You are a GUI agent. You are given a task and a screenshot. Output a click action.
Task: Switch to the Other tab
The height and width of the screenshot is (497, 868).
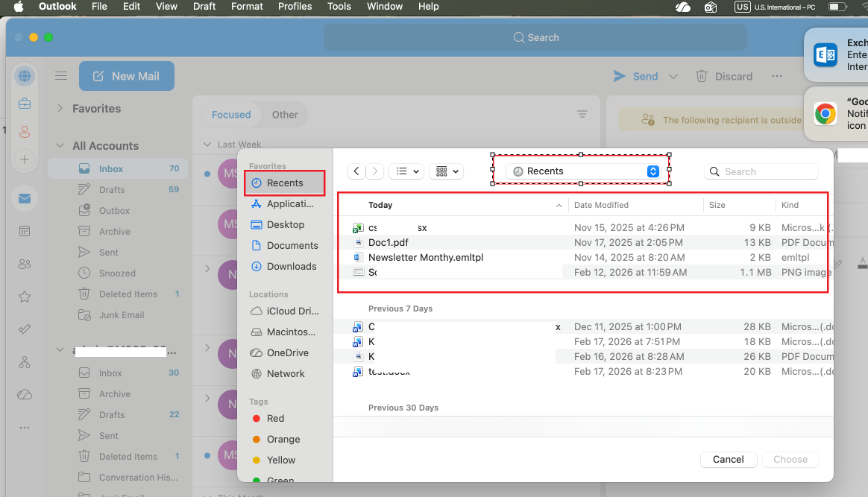285,115
